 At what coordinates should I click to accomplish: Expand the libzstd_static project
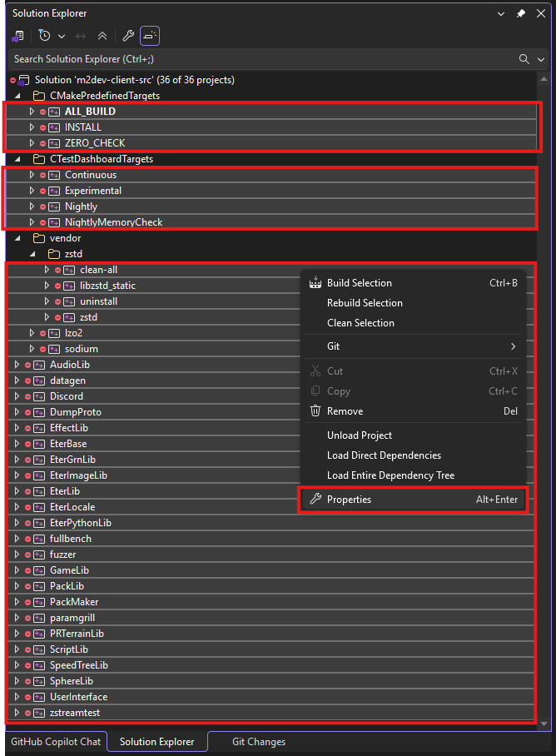(x=47, y=286)
